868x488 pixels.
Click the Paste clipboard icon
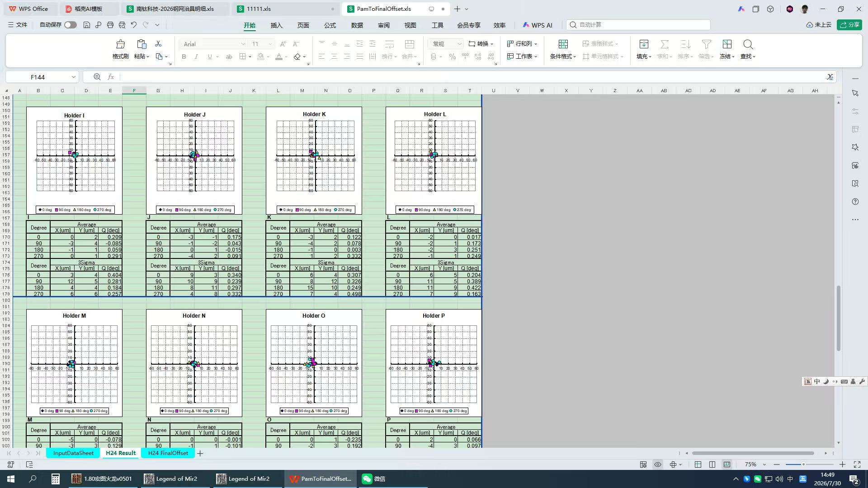pyautogui.click(x=142, y=44)
